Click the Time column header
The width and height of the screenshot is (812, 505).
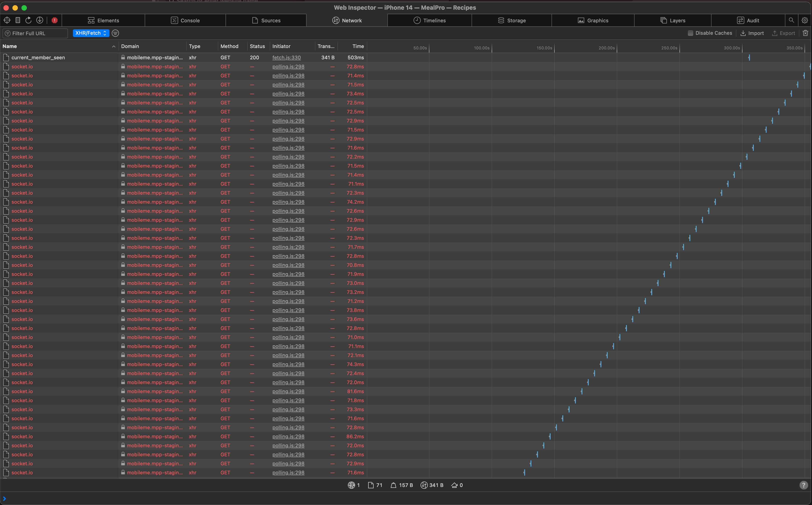coord(352,46)
